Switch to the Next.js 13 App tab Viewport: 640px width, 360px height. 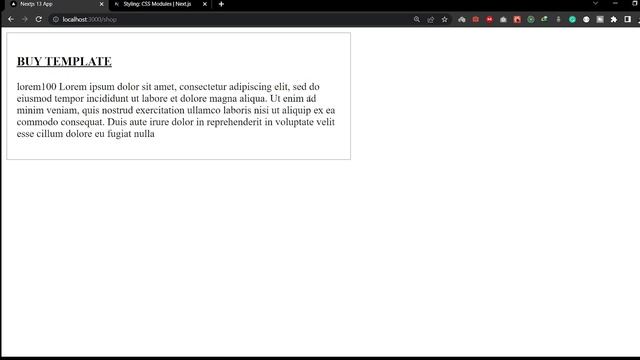point(55,4)
